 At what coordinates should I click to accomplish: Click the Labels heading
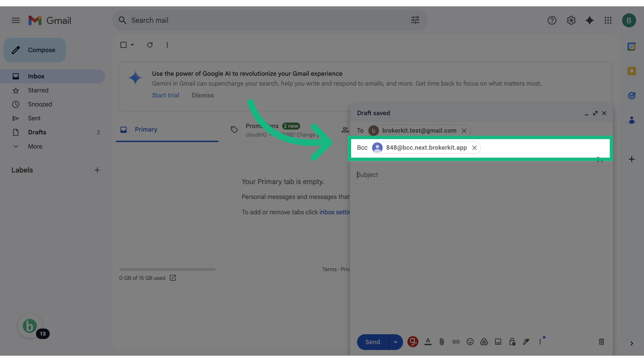[x=22, y=170]
